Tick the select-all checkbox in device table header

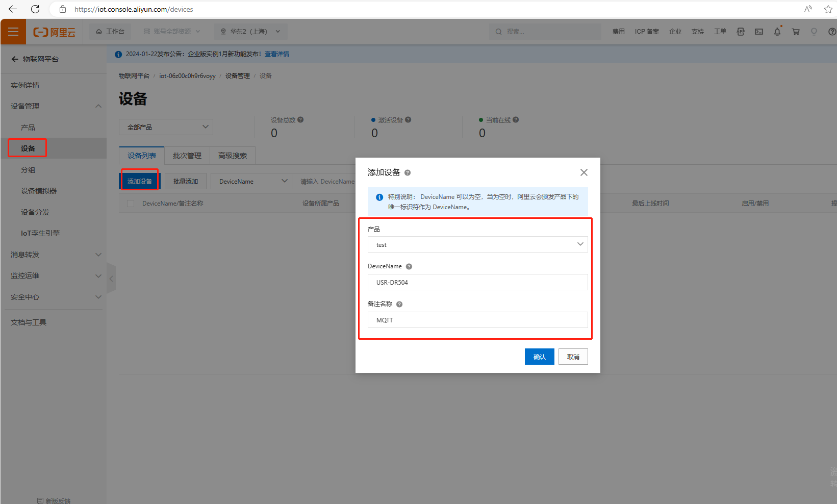[x=131, y=204]
